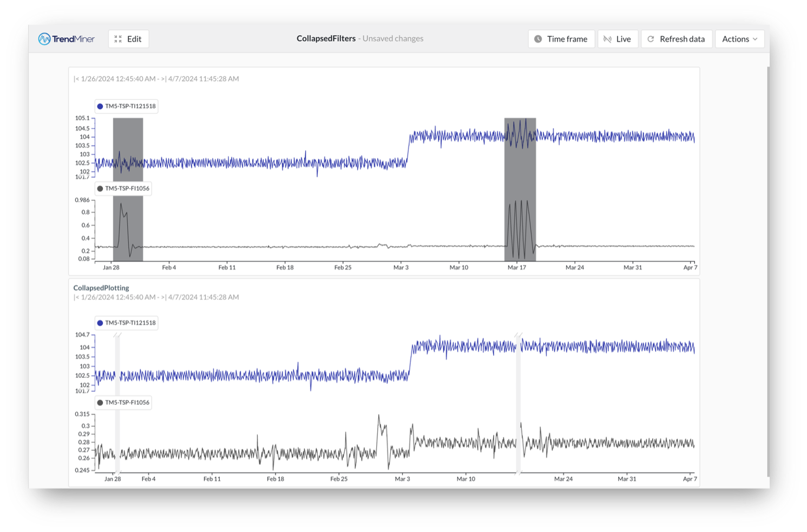Click the Edit dashboard button
Viewport: 807px width, 532px height.
tap(129, 39)
